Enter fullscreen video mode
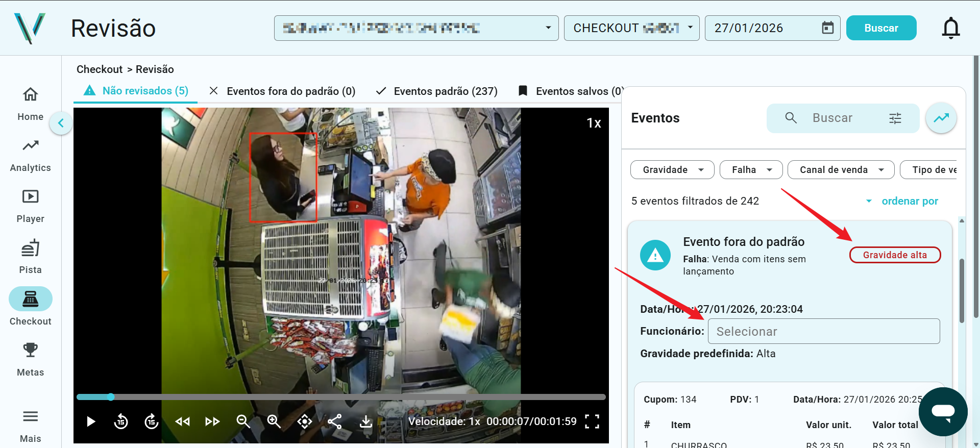980x448 pixels. 592,421
